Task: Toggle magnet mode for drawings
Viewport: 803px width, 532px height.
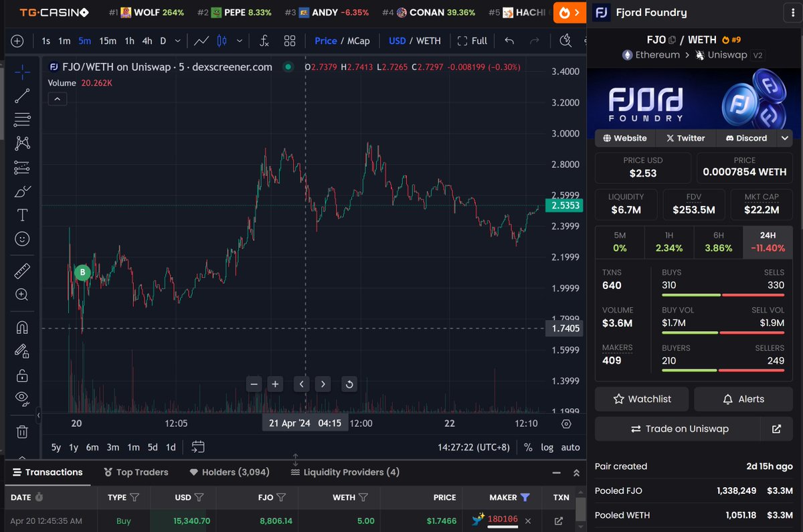Action: coord(22,327)
